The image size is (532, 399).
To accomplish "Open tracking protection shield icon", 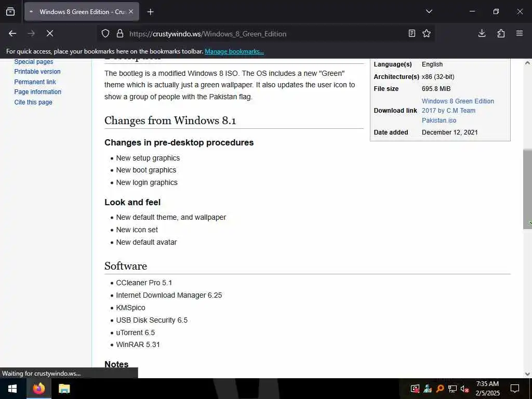I will point(105,34).
